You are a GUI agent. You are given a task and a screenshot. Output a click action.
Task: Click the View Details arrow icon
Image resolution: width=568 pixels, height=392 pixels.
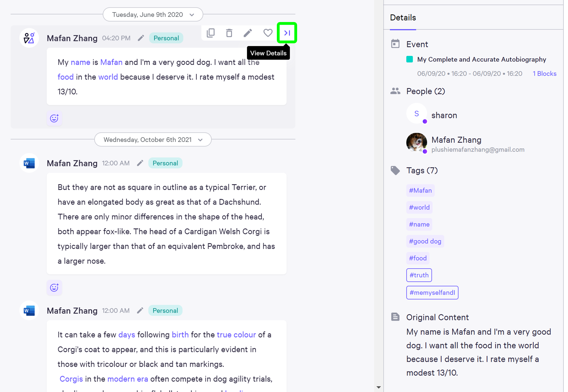tap(287, 33)
